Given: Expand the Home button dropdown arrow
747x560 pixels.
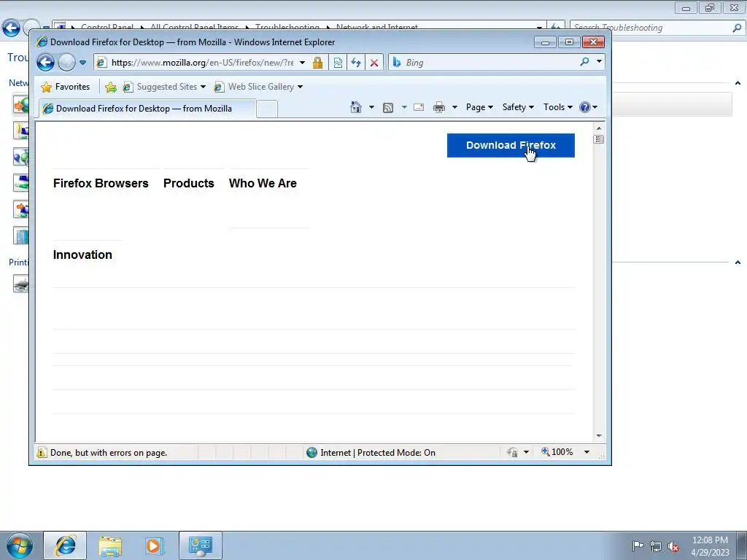Looking at the screenshot, I should pos(371,107).
